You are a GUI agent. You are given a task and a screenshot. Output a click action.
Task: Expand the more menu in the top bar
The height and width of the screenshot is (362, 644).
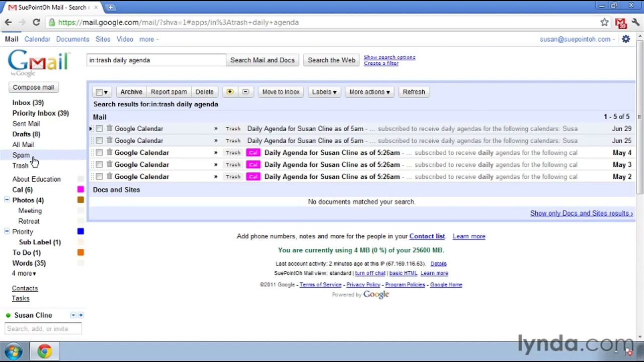tap(148, 39)
